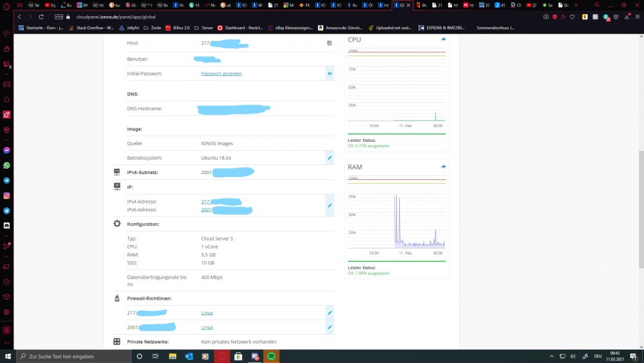Open the BiBox 2.0 bookmark
Screen dimensions: 644x363
[178, 28]
